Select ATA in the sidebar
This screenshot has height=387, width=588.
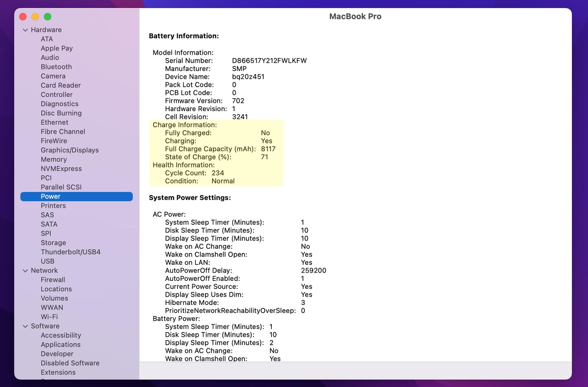(47, 39)
